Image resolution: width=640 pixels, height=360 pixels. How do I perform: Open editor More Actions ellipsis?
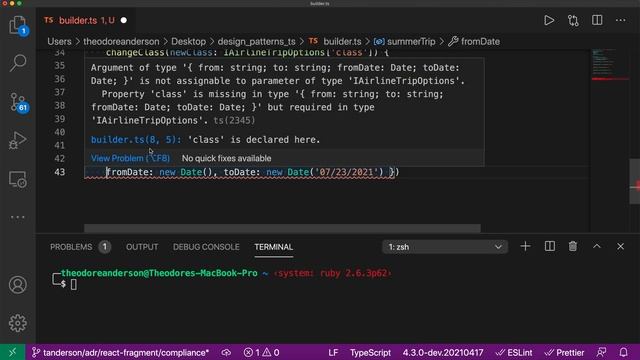tap(621, 20)
